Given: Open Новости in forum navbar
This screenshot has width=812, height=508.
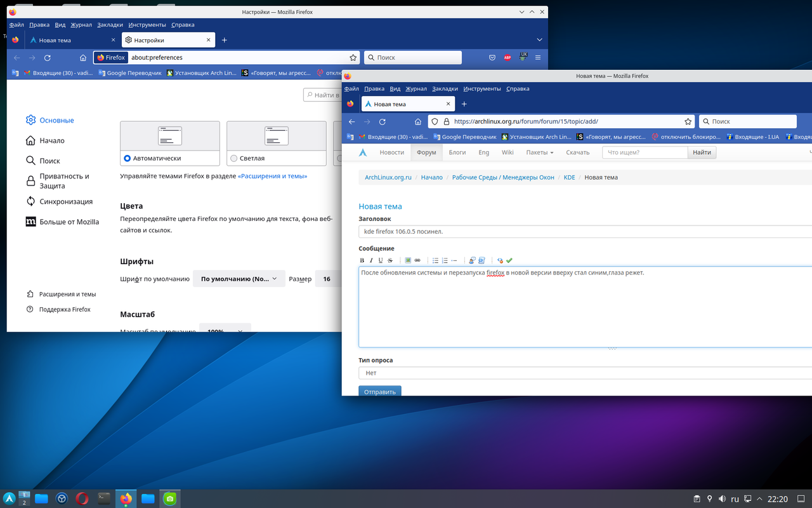Looking at the screenshot, I should pyautogui.click(x=391, y=152).
